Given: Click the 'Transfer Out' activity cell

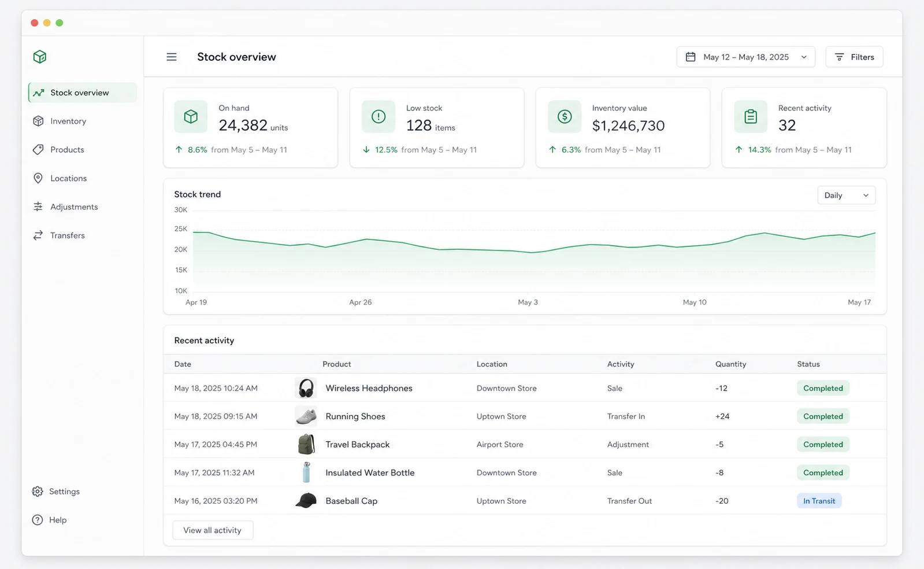Looking at the screenshot, I should click(x=629, y=501).
